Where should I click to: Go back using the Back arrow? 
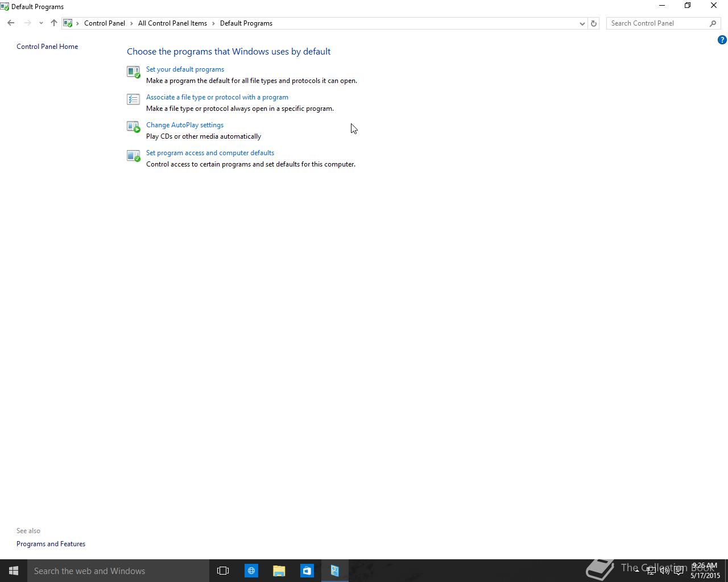coord(11,23)
